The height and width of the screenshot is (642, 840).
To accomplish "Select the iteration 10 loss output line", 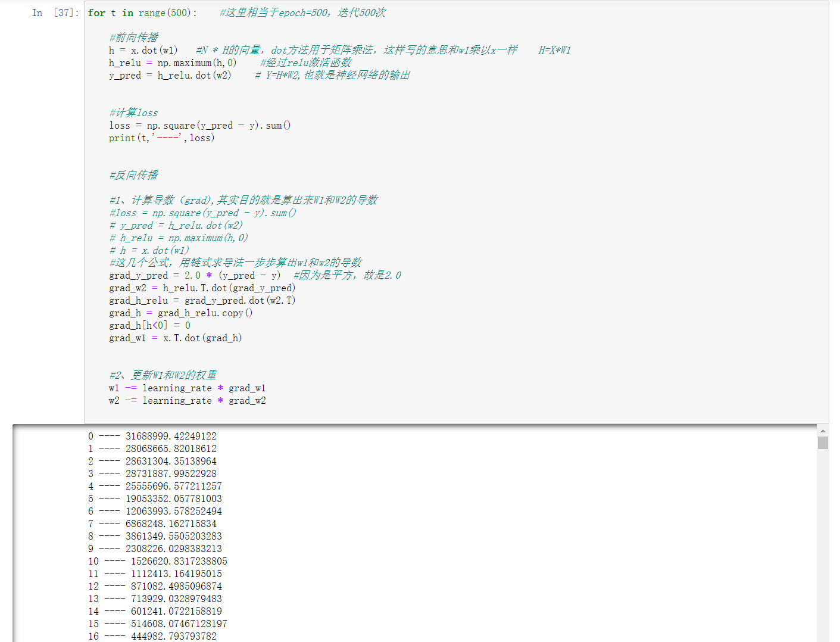I will [x=157, y=561].
